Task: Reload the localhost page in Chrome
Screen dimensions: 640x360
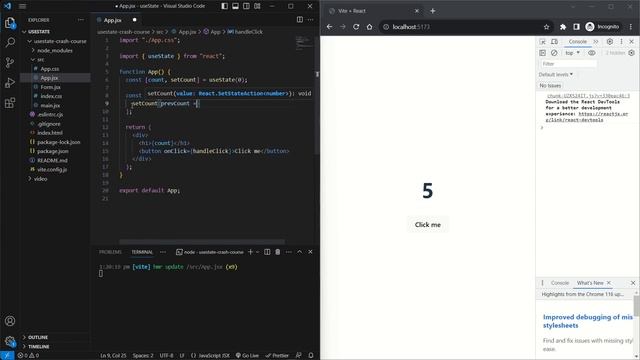Action: [356, 27]
